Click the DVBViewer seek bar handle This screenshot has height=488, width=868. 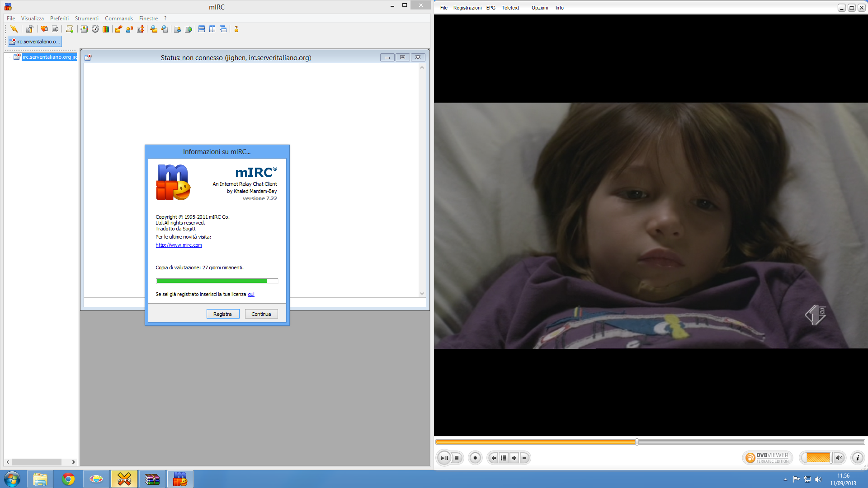coord(637,442)
